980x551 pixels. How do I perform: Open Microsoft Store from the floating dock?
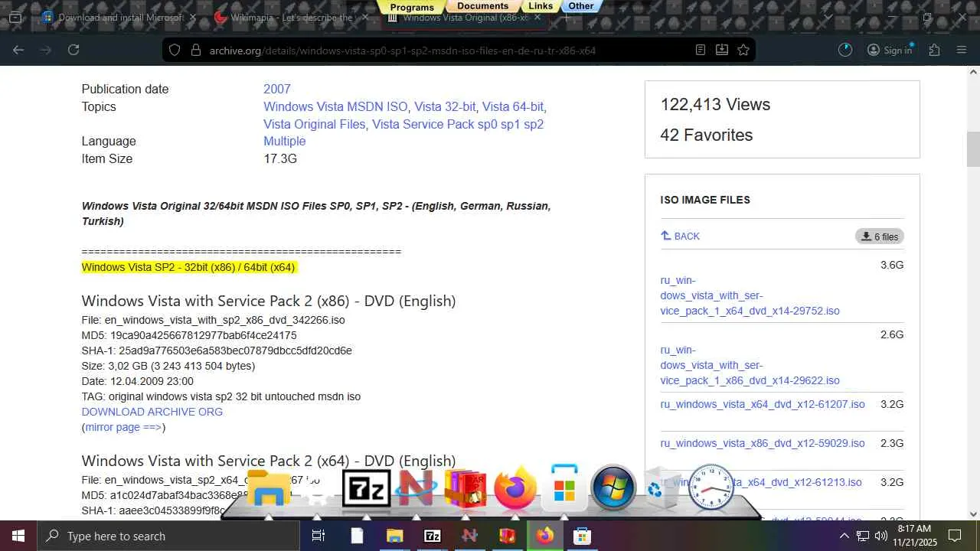pyautogui.click(x=564, y=488)
